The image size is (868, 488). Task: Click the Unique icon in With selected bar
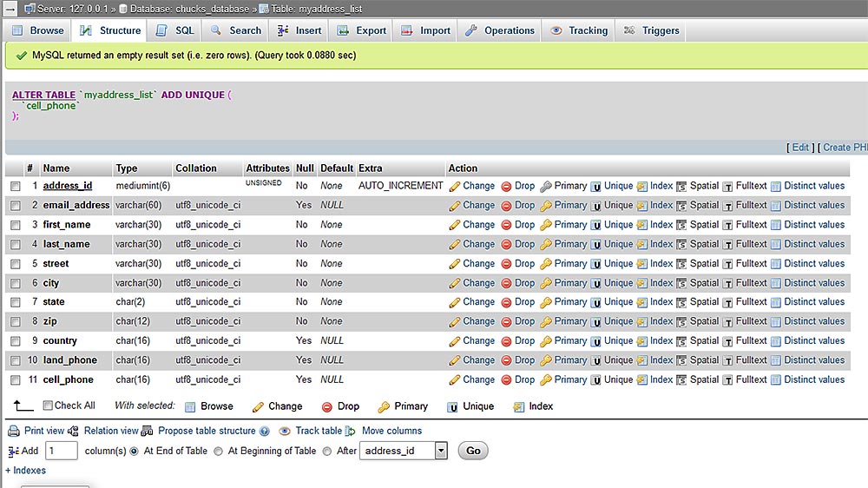click(452, 407)
